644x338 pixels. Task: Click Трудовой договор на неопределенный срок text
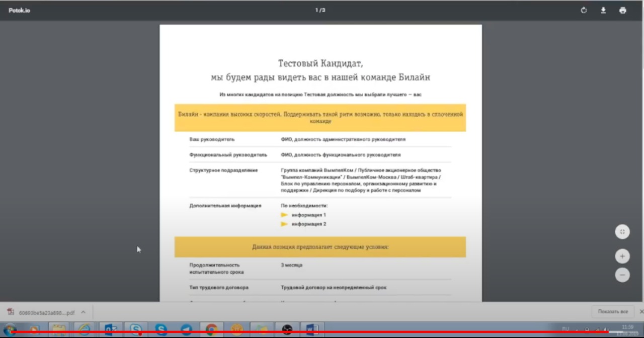coord(334,288)
